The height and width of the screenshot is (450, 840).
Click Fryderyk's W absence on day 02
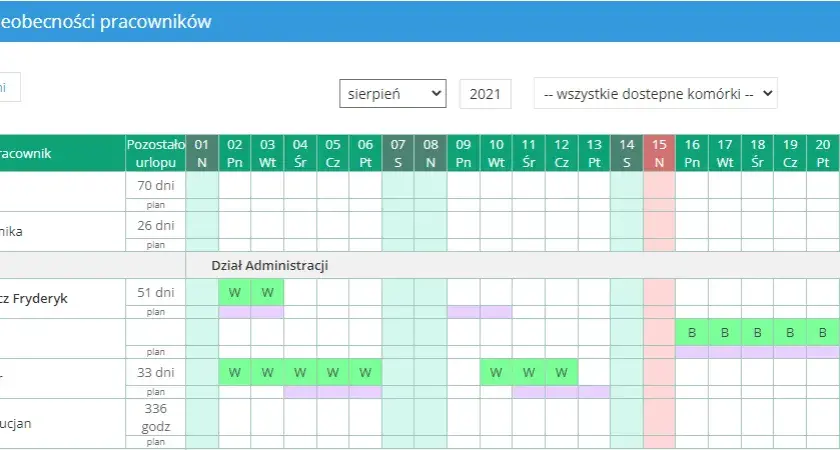[235, 292]
